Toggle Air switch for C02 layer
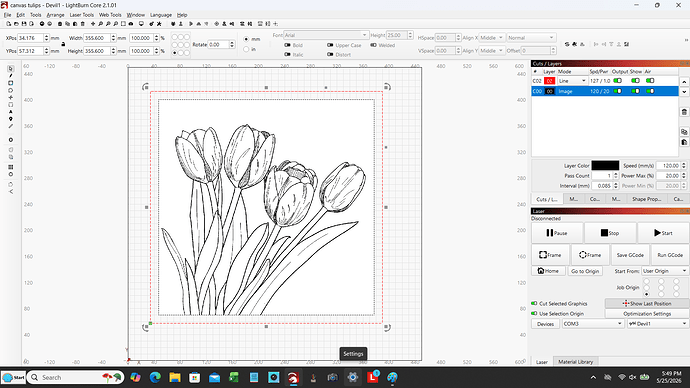Screen dimensions: 690x388 650,81
